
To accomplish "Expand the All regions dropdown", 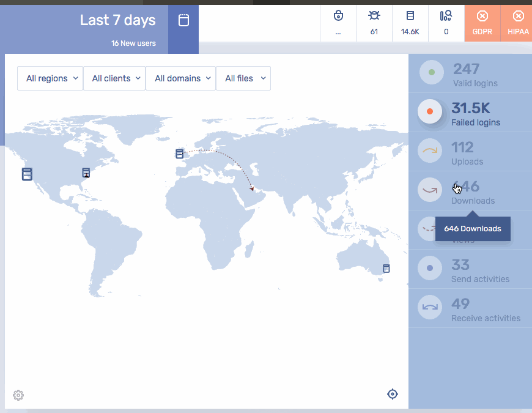I will tap(51, 78).
